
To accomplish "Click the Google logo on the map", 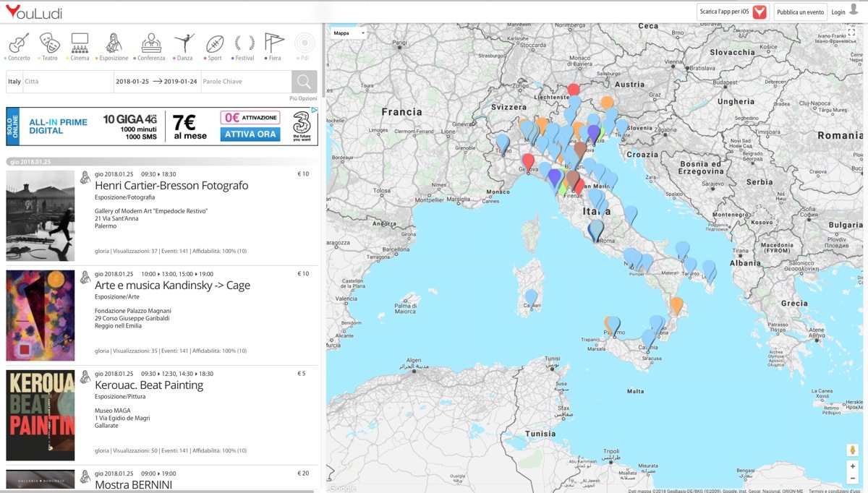I will pos(342,488).
